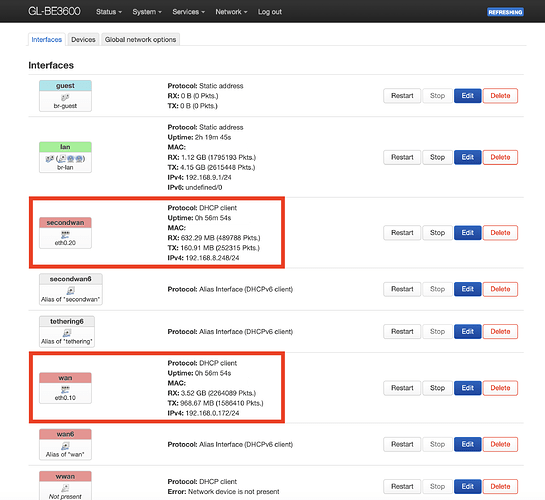
Task: Click the wan eth0.10 VLAN icon
Action: (65, 390)
